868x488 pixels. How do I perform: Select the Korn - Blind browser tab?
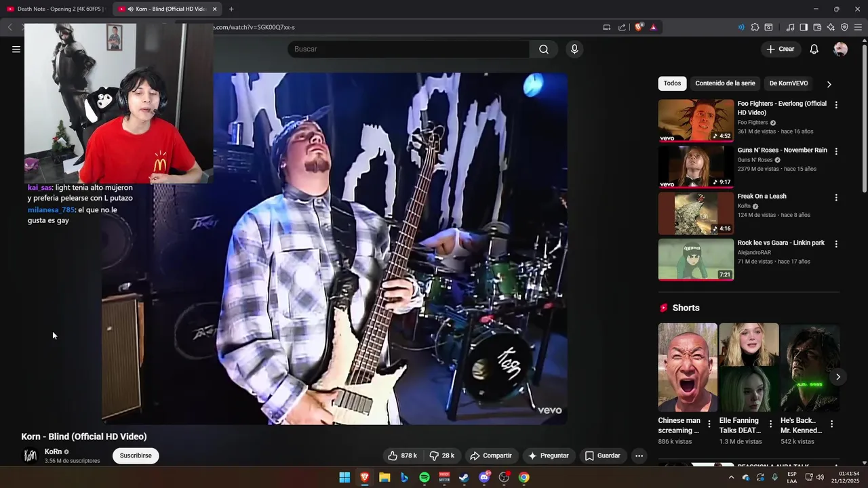[166, 9]
